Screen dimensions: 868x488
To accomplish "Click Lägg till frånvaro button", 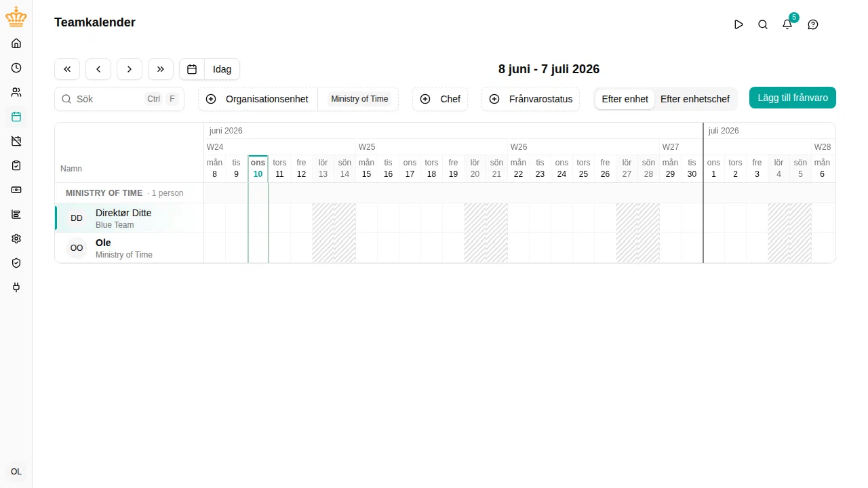I will point(793,98).
